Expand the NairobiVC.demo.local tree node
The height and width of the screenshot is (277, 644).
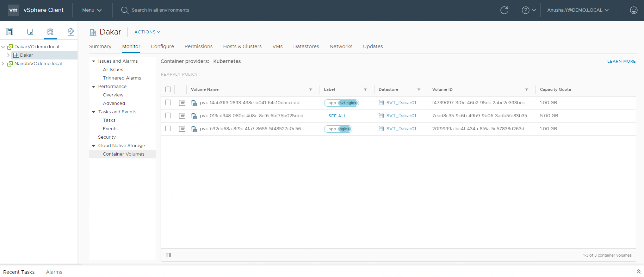(3, 64)
